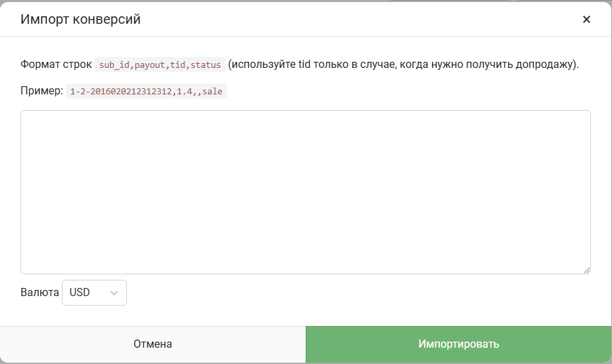Screen dimensions: 612x364
Task: Click the Отмена button
Action: (x=153, y=344)
